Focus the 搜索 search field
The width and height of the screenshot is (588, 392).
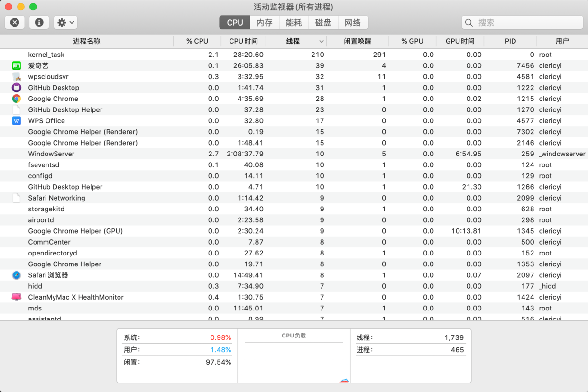523,22
